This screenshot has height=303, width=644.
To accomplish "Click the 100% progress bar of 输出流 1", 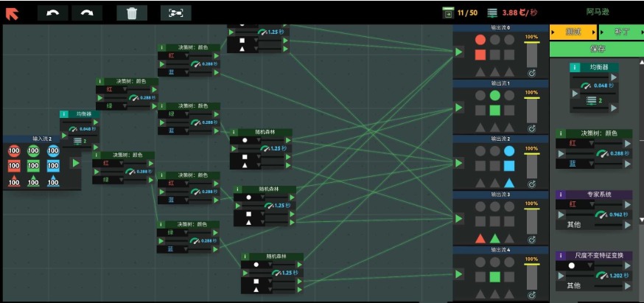I will pos(531,110).
